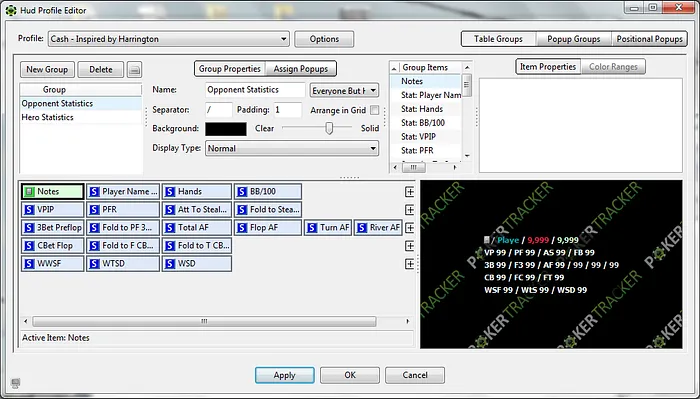Open the Group Properties tab
700x399 pixels.
coord(229,69)
